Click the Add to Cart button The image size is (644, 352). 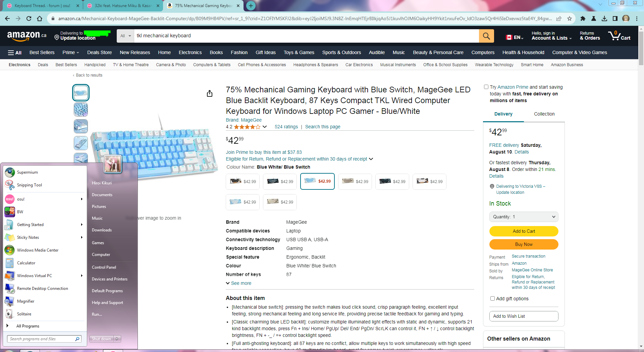(524, 231)
